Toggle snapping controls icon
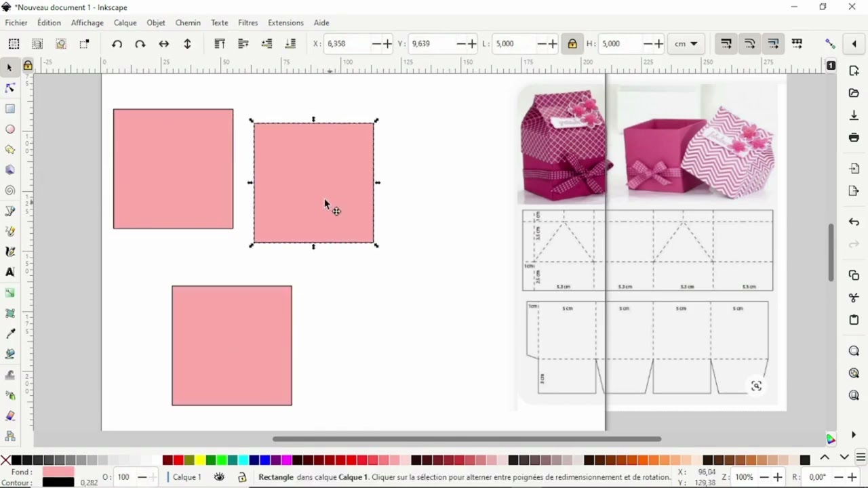The image size is (868, 488). click(830, 43)
